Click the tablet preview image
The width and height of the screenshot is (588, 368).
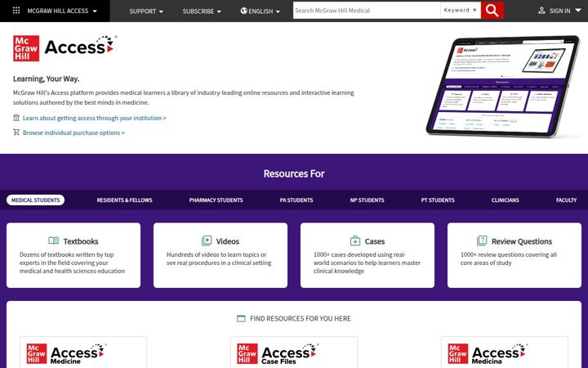502,87
